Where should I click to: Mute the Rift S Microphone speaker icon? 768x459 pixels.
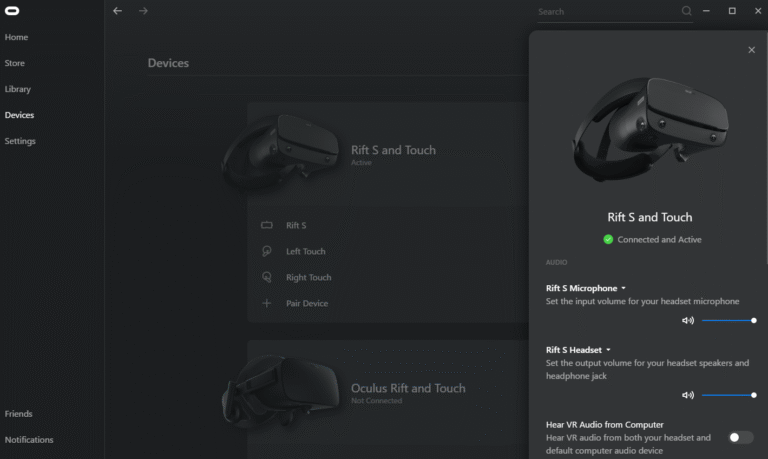(688, 320)
